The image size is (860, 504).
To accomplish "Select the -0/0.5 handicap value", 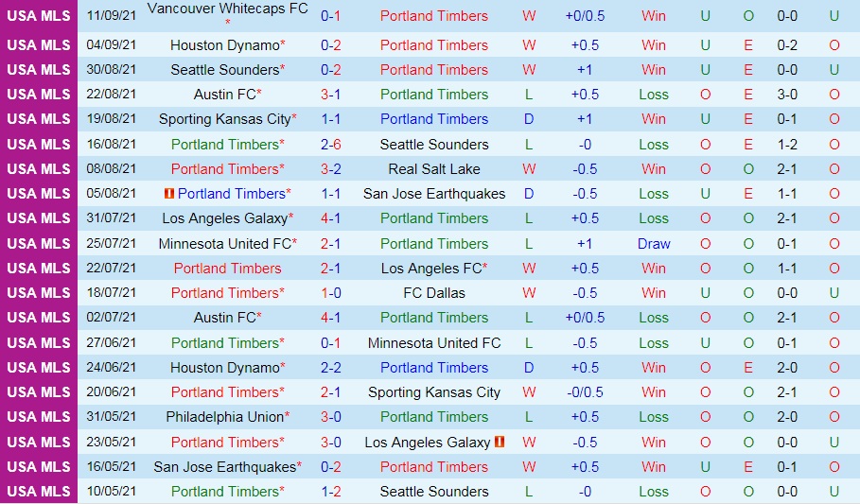I will tap(586, 392).
